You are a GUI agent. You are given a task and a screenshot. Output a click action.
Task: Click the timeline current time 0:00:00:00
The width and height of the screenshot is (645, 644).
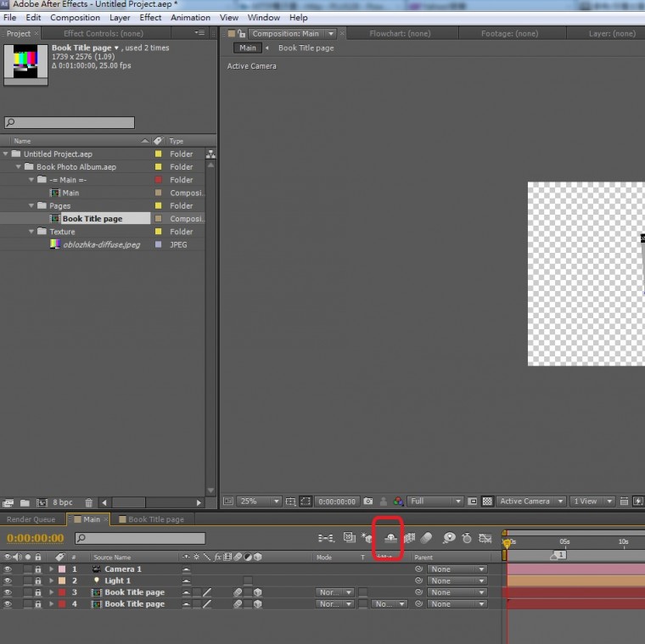35,538
